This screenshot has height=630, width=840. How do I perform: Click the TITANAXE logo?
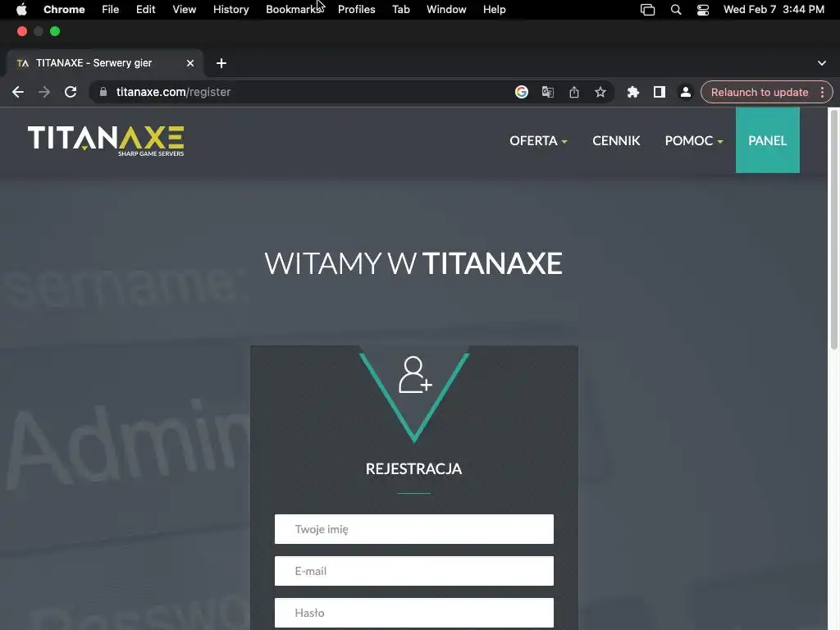click(106, 141)
